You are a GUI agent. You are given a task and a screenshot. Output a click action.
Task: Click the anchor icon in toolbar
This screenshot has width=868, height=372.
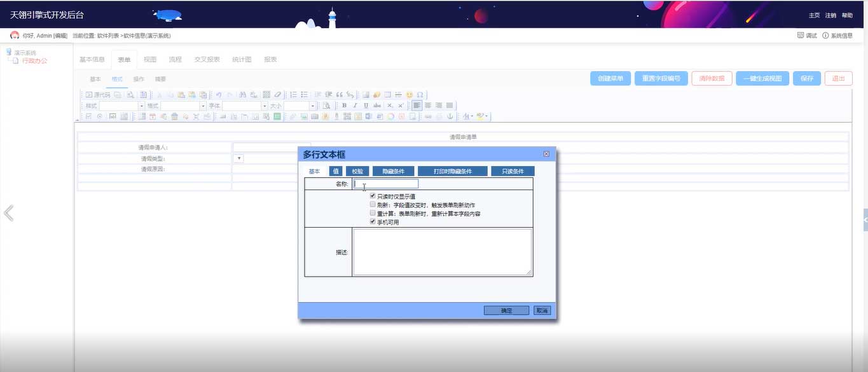click(x=450, y=116)
